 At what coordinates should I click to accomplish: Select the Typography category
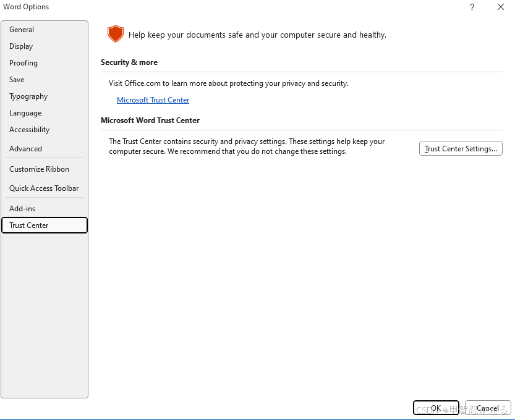click(45, 96)
